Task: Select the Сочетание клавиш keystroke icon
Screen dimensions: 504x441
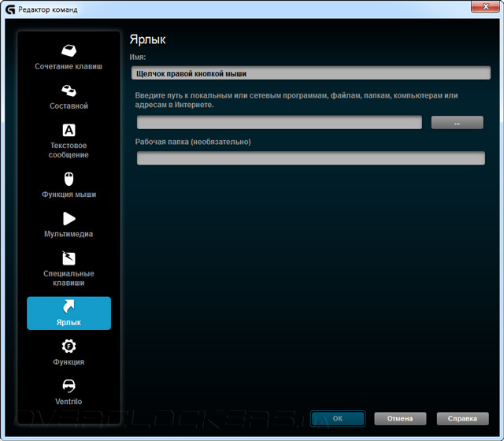Action: click(69, 50)
